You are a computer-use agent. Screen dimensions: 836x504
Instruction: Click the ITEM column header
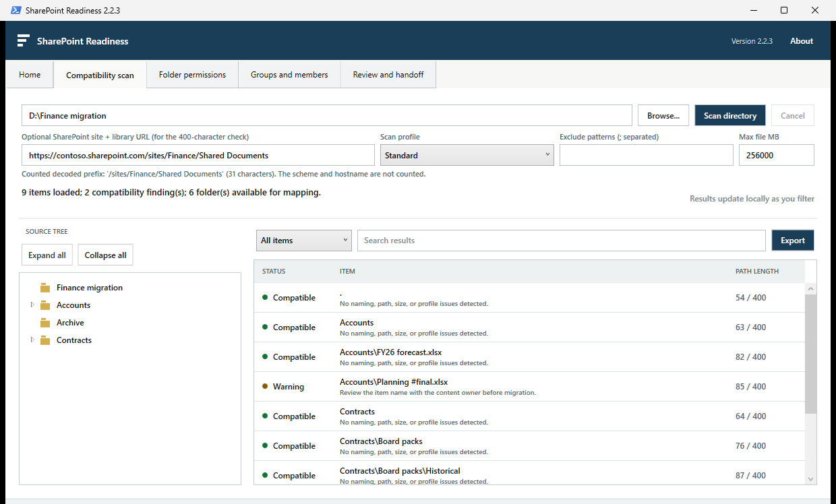coord(347,272)
